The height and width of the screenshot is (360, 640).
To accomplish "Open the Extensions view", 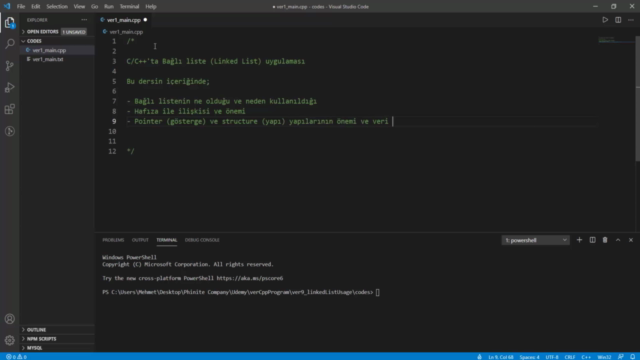I will (9, 109).
